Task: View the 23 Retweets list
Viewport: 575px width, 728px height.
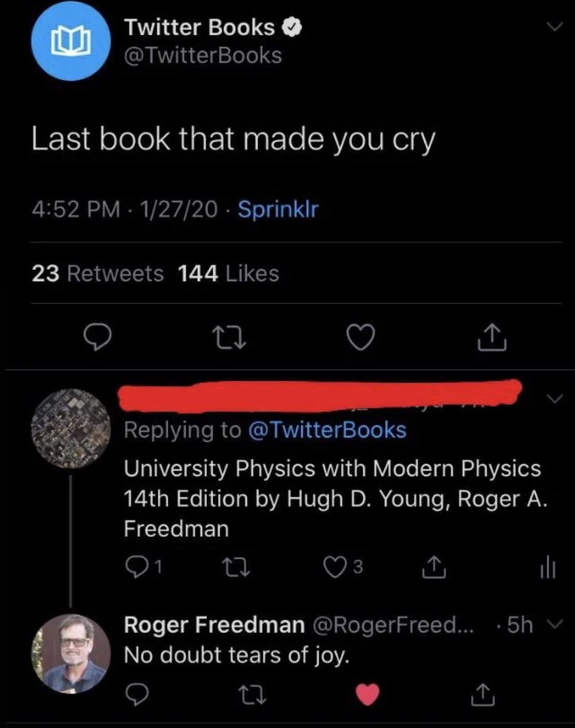Action: tap(98, 274)
